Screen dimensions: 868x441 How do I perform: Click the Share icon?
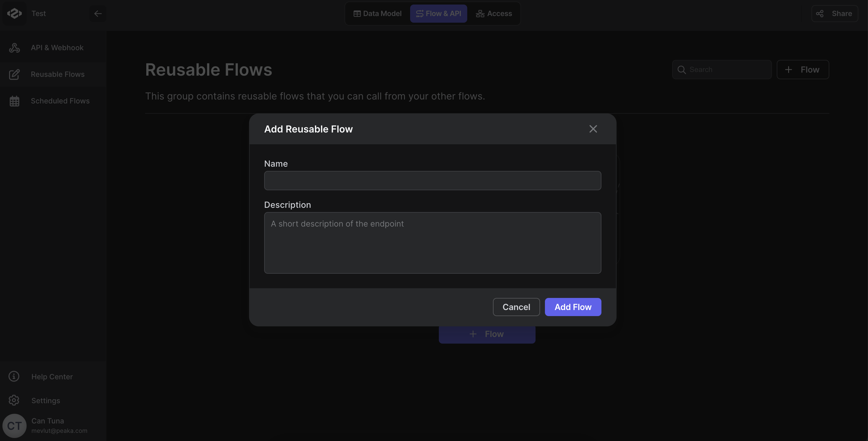pos(820,14)
